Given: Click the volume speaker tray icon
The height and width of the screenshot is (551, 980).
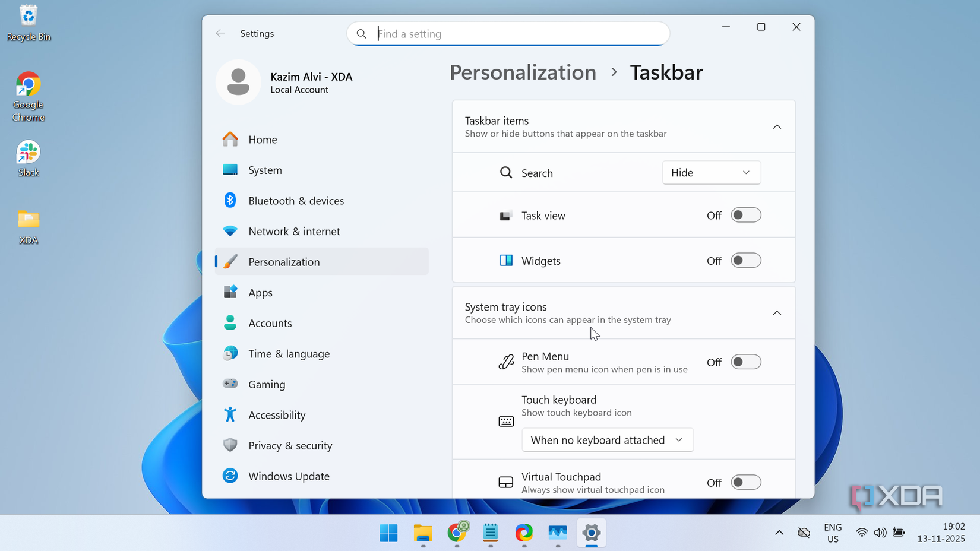Looking at the screenshot, I should (880, 533).
